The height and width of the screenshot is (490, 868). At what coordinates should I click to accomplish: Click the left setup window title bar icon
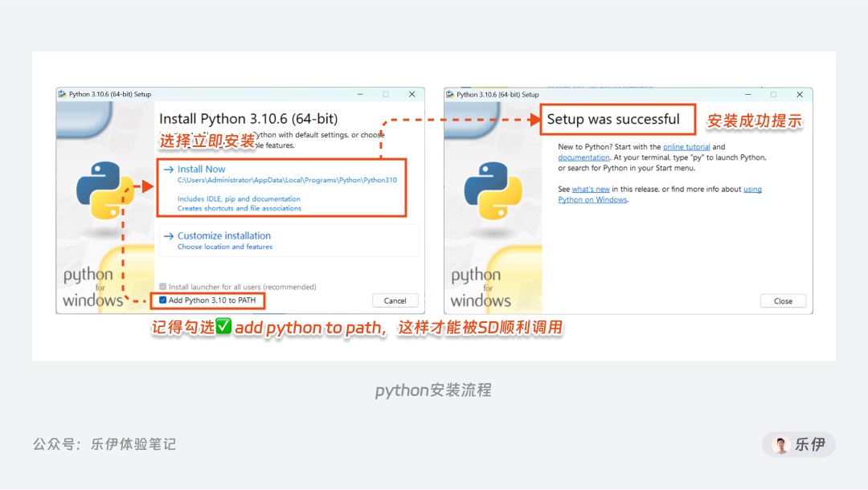pos(62,94)
